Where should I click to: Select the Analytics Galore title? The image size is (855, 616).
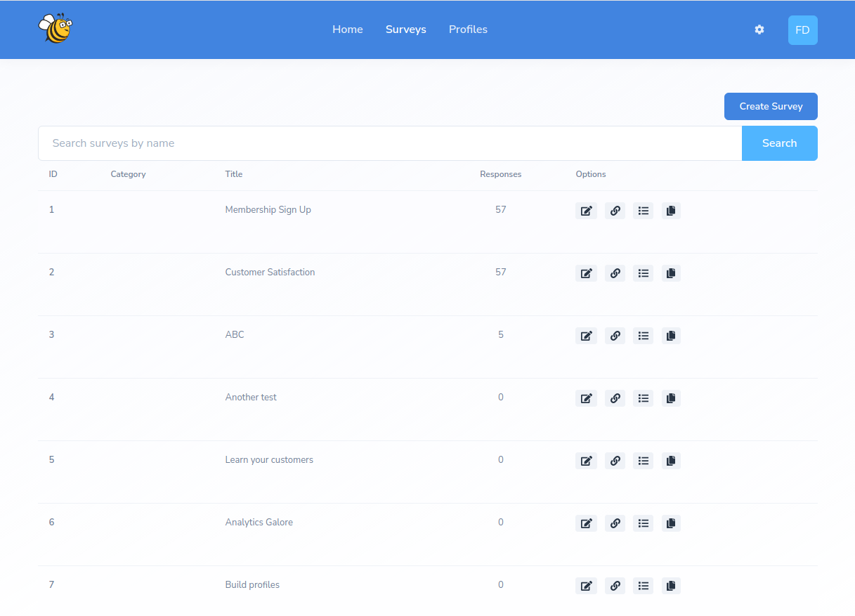point(259,523)
